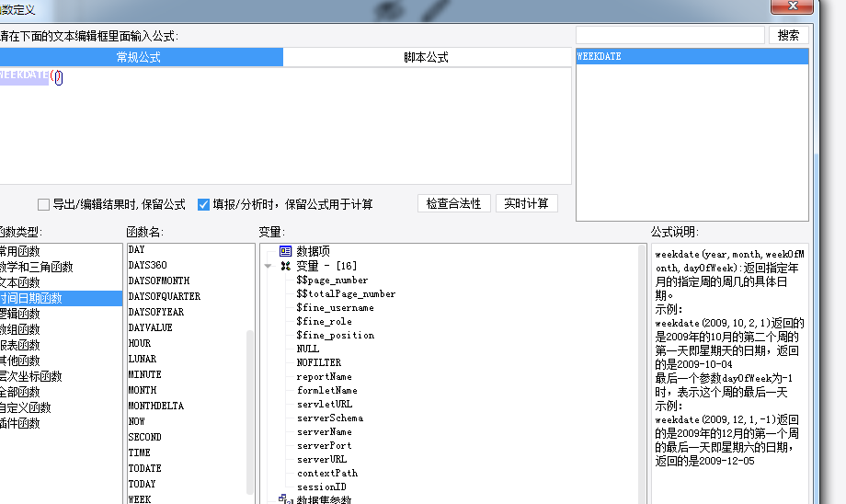Select 报表函数 category
The image size is (846, 504).
click(61, 346)
